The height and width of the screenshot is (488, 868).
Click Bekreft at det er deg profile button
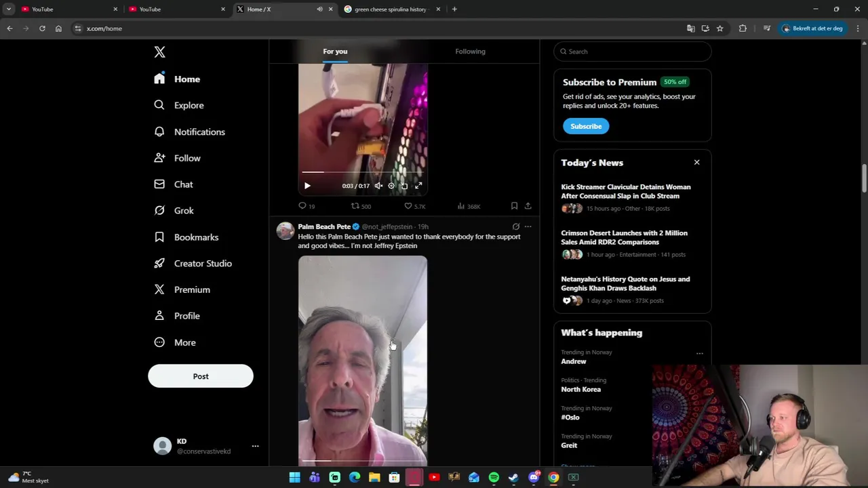(x=812, y=28)
